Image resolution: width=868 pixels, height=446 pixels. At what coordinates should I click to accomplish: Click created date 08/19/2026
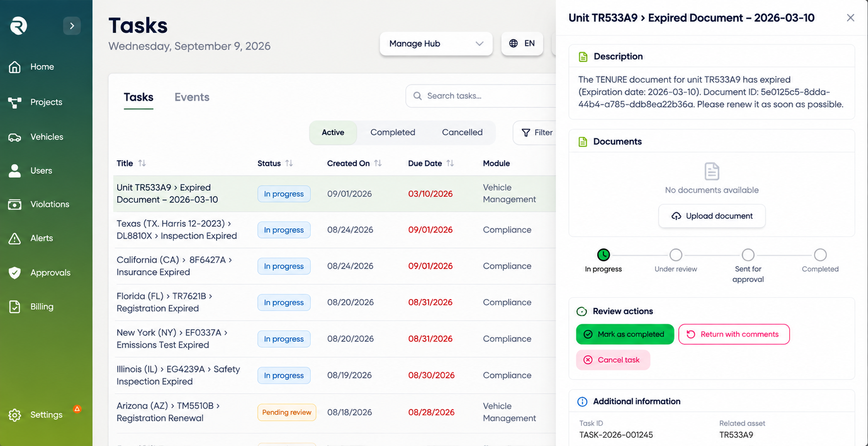click(350, 376)
